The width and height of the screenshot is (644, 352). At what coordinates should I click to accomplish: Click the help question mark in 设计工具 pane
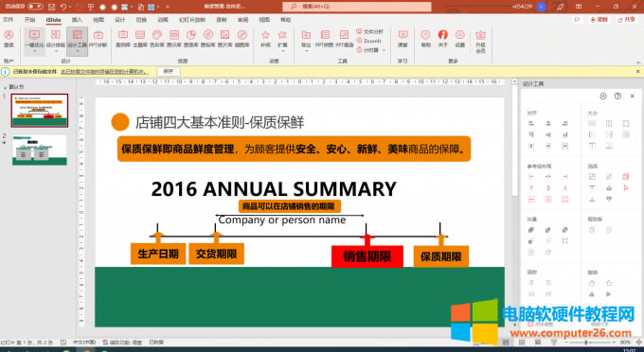tap(617, 96)
